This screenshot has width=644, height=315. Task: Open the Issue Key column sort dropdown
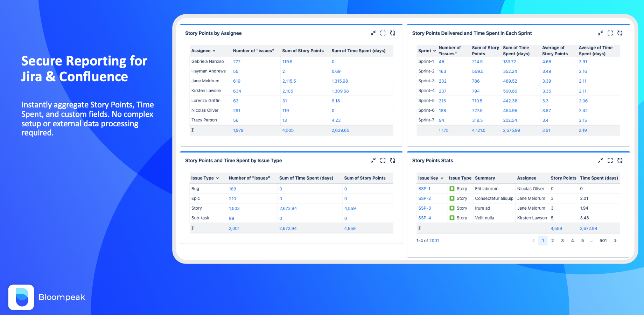coord(442,178)
